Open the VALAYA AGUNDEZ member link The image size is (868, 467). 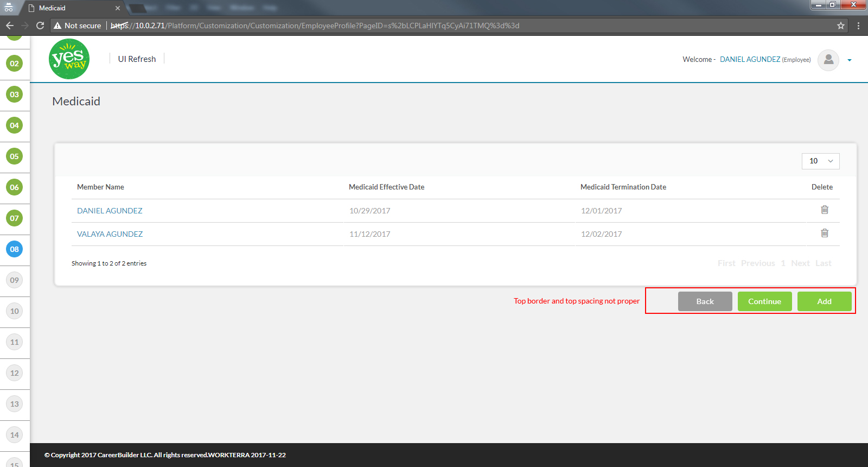tap(110, 234)
